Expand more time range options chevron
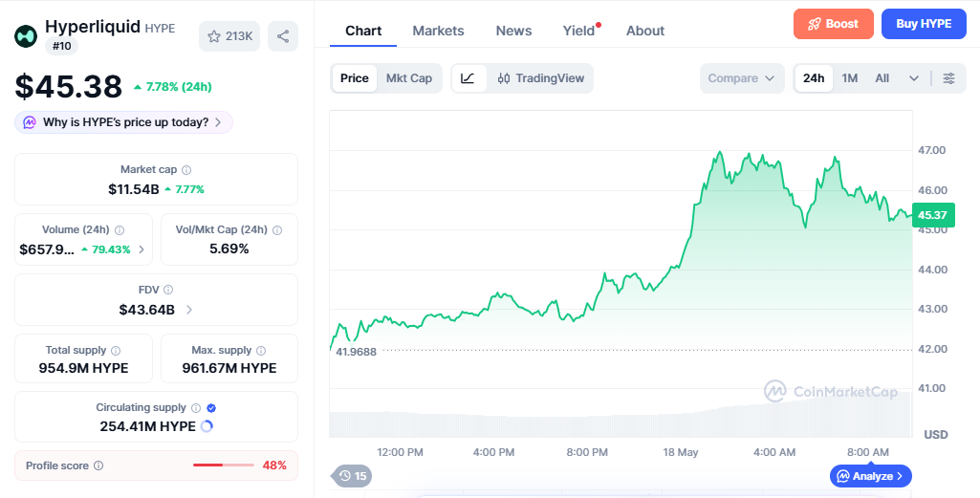The height and width of the screenshot is (498, 980). 914,78
